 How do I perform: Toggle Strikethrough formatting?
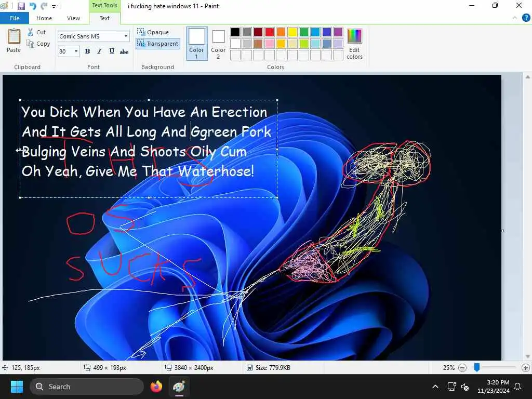pos(124,51)
